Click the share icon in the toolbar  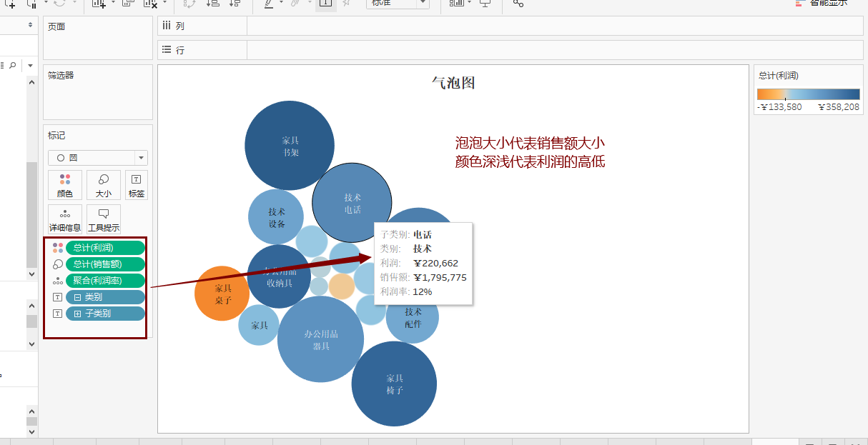tap(518, 4)
